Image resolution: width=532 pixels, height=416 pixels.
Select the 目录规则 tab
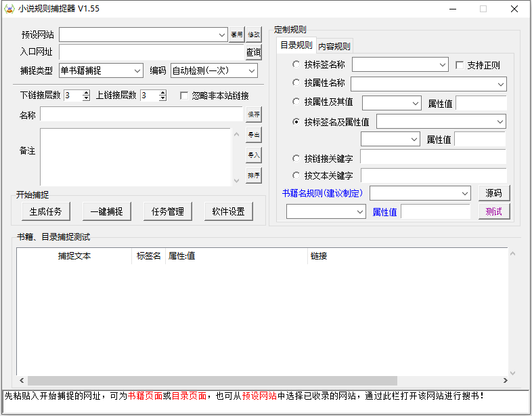click(x=296, y=46)
